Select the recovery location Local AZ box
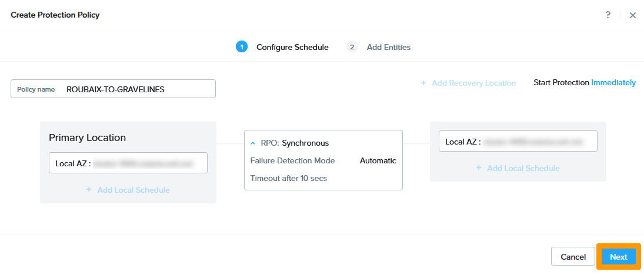 coord(518,142)
